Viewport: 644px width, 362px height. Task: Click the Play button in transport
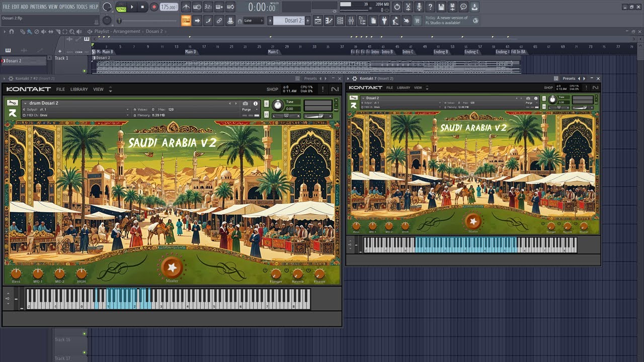(x=132, y=7)
